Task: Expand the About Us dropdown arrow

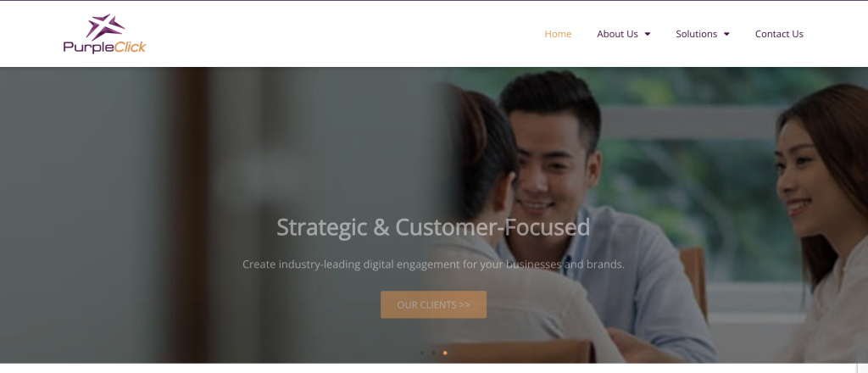Action: (x=648, y=34)
